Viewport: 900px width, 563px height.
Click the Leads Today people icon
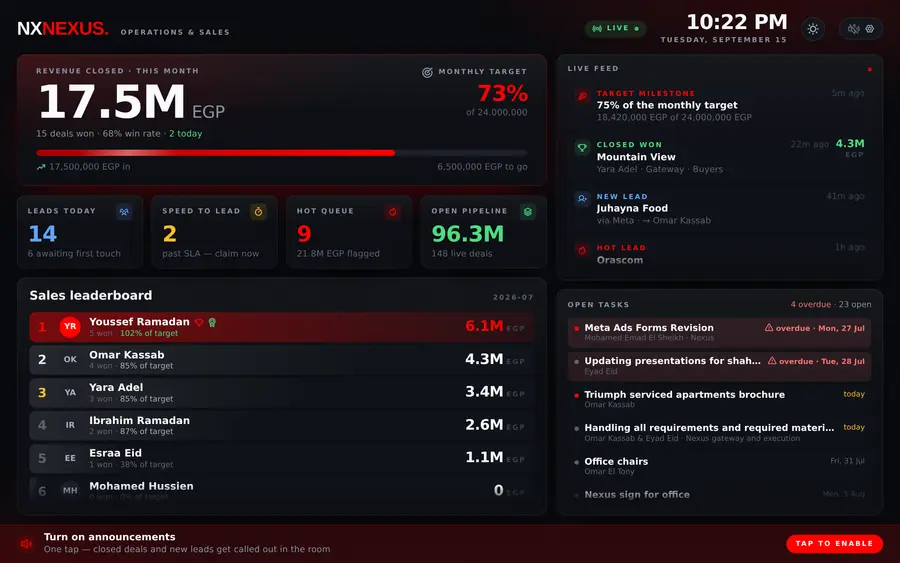tap(124, 212)
